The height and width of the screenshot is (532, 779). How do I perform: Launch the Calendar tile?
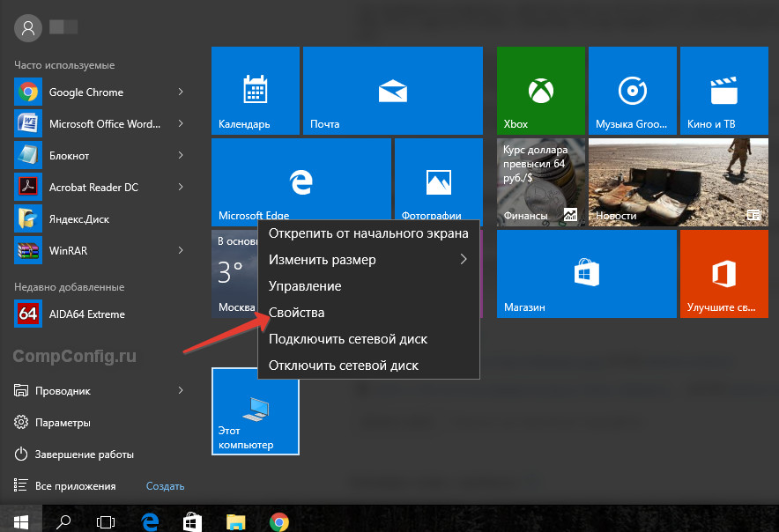pyautogui.click(x=256, y=91)
